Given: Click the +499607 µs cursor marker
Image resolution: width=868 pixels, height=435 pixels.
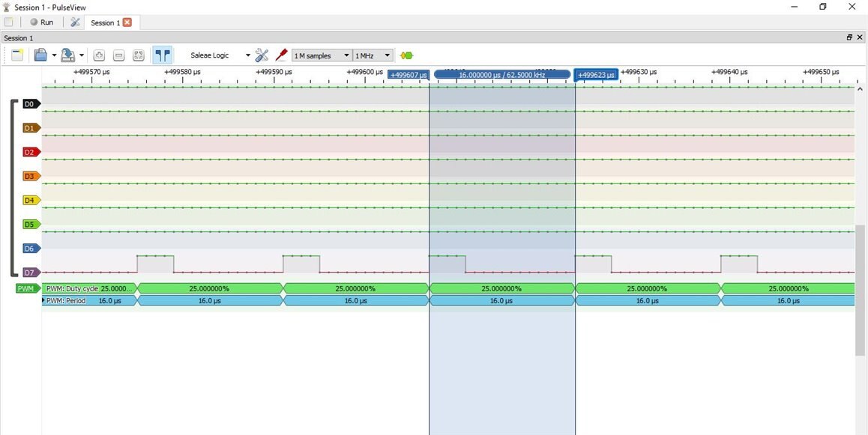Looking at the screenshot, I should [408, 75].
